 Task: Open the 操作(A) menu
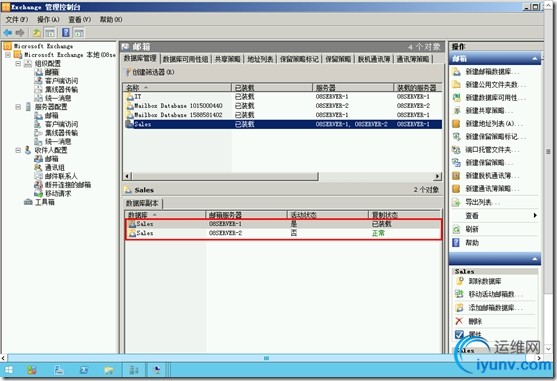tap(48, 20)
